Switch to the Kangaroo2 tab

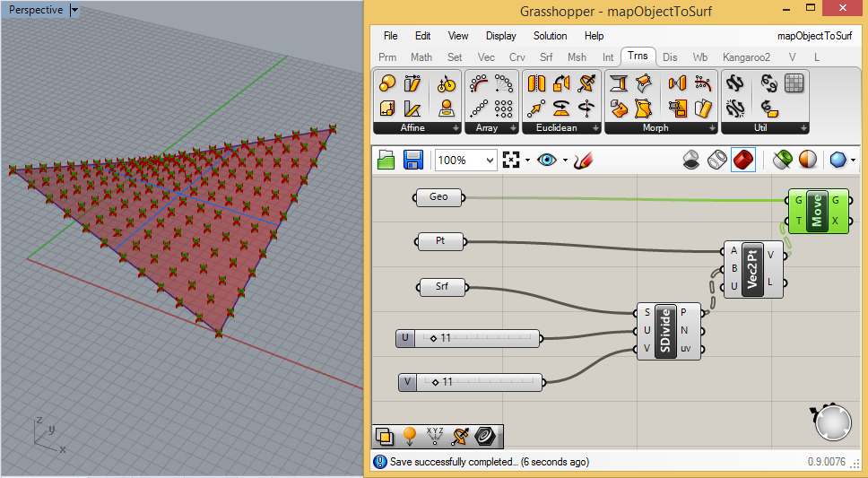pos(746,56)
